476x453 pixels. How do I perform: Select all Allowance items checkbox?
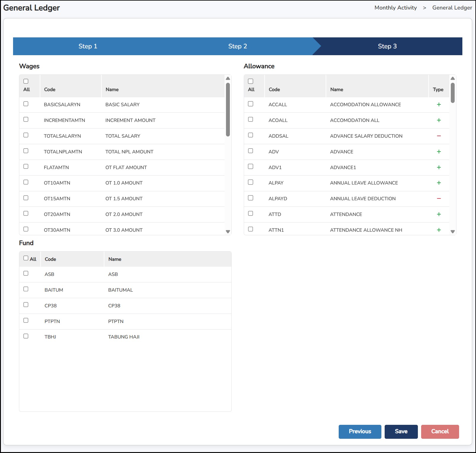[251, 81]
